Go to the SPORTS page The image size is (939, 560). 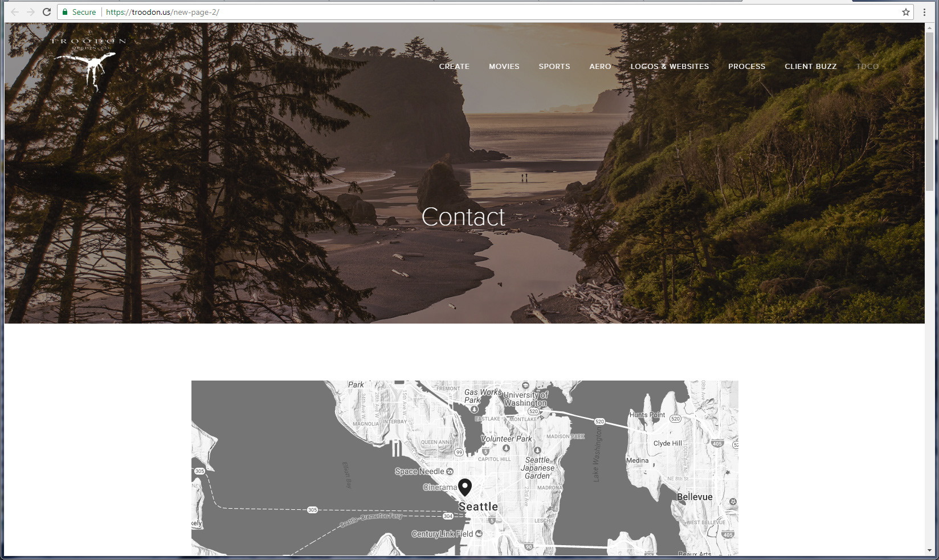[554, 67]
